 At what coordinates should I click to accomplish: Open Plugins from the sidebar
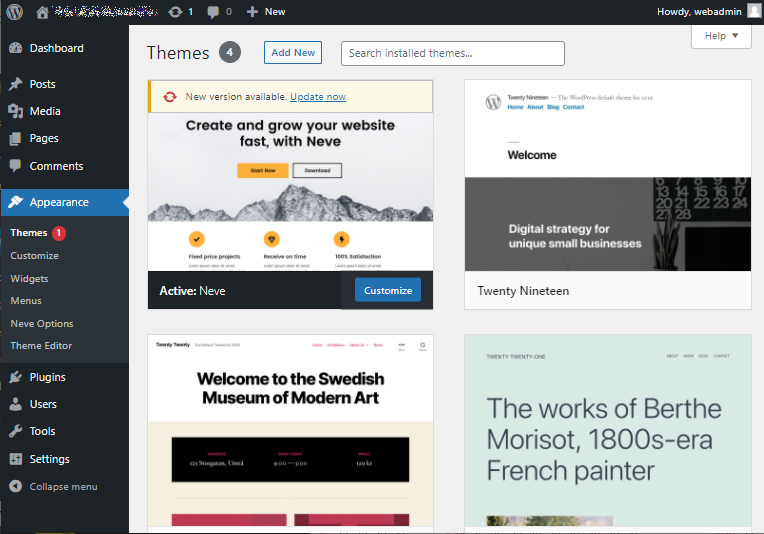coord(47,377)
